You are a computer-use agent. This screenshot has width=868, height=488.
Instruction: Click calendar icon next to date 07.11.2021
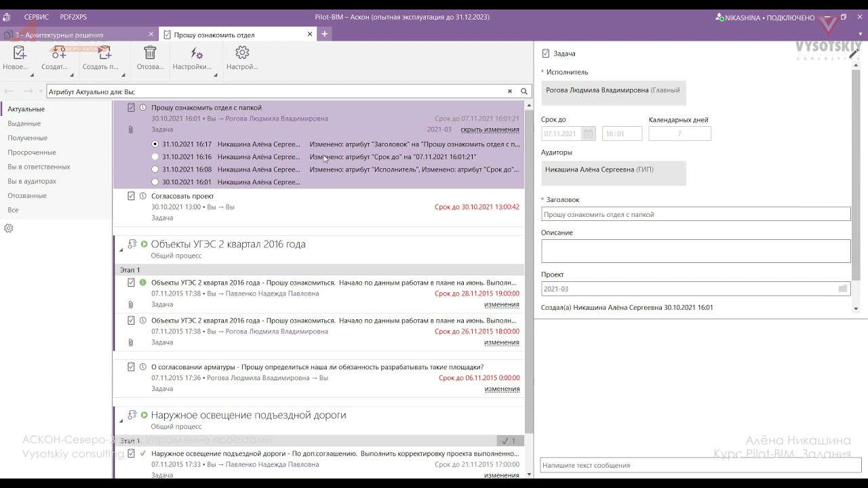coord(588,134)
